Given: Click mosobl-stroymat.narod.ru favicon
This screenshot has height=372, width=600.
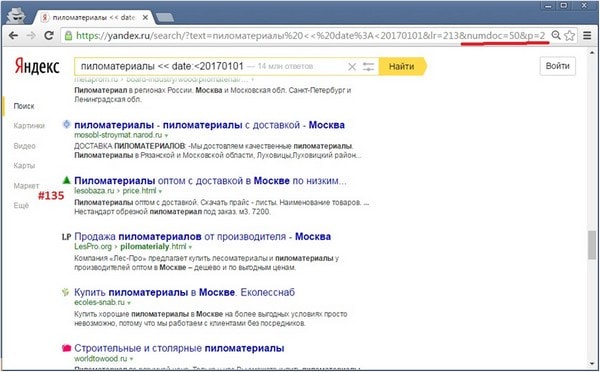Looking at the screenshot, I should 67,124.
